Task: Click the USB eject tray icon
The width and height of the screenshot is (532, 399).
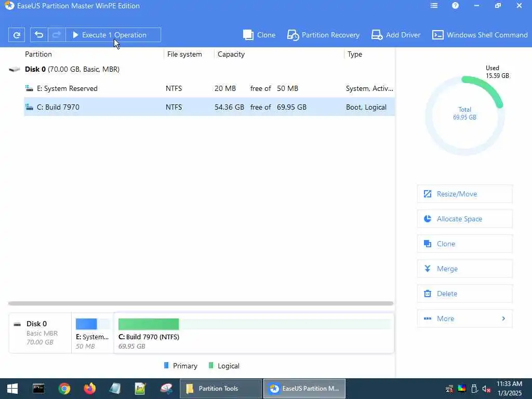Action: (474, 389)
